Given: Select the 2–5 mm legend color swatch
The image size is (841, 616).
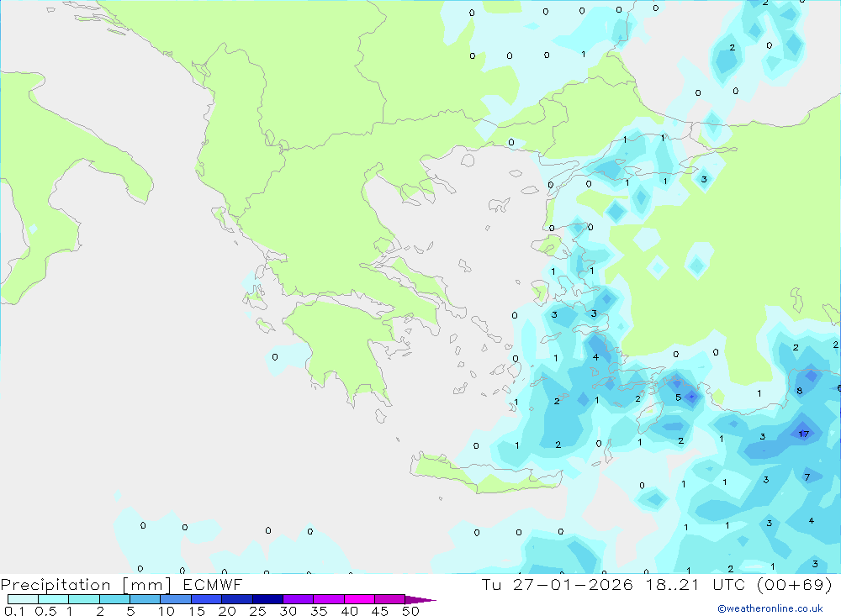Looking at the screenshot, I should pos(114,599).
